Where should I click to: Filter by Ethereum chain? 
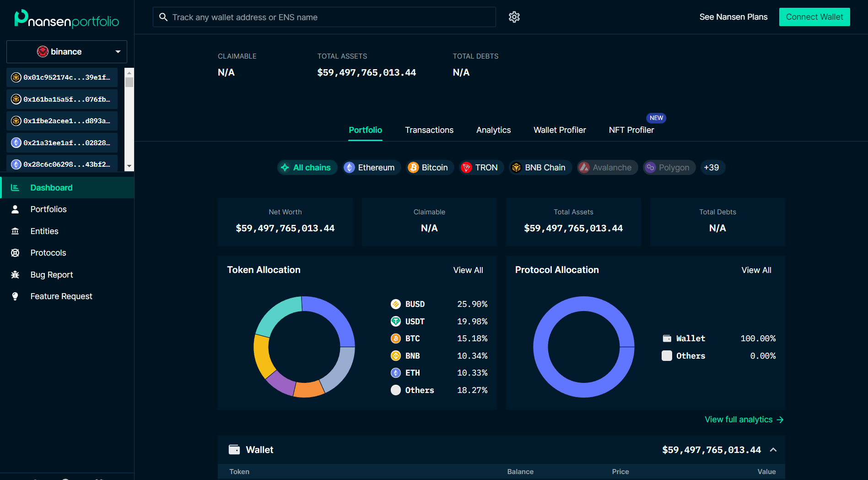pos(372,168)
